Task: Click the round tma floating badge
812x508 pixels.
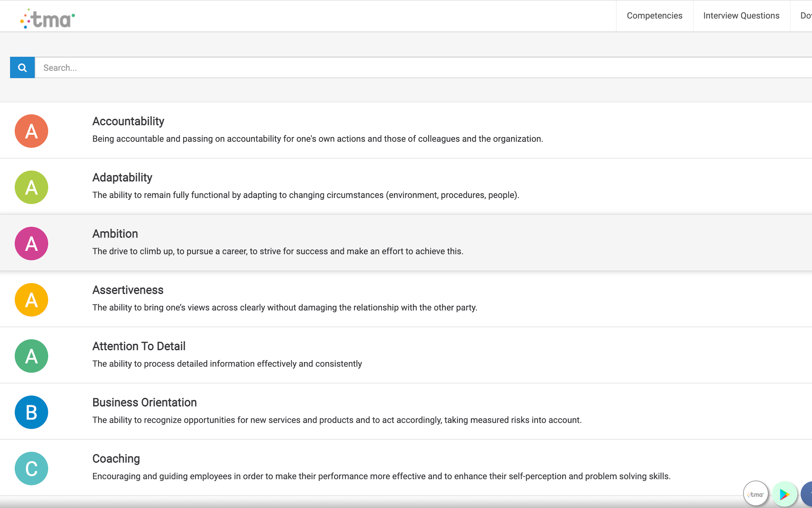Action: 755,494
